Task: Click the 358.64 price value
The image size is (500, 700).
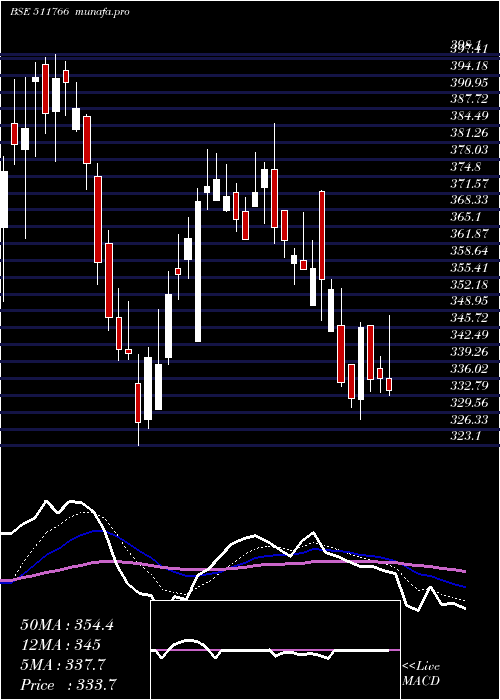Action: tap(469, 250)
